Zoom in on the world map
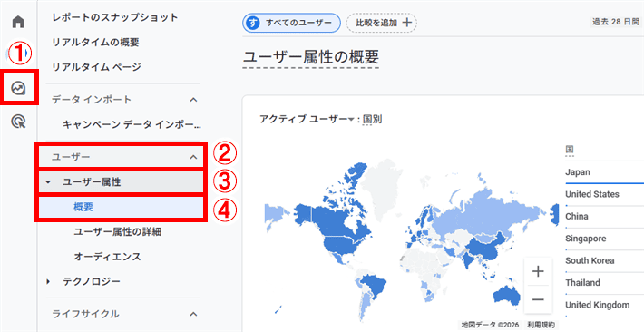 pyautogui.click(x=538, y=271)
